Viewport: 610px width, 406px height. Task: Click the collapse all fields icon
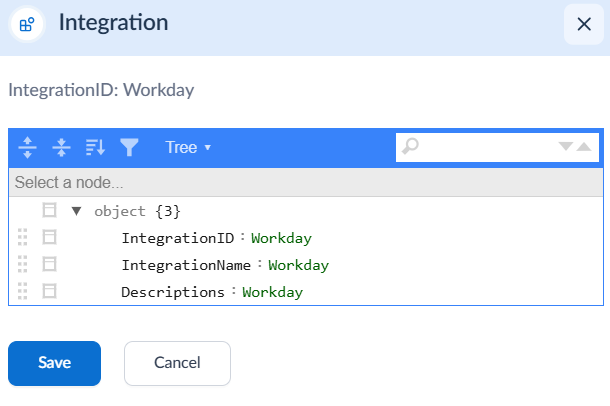61,147
